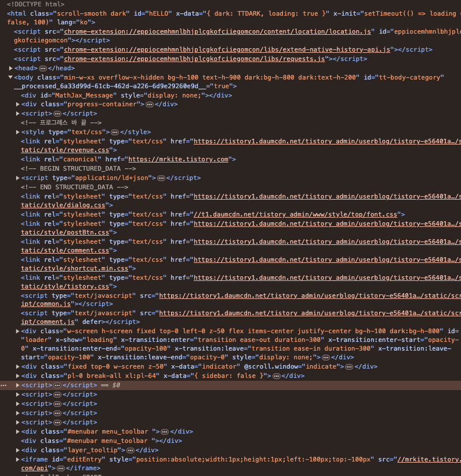This screenshot has height=476, width=461.
Task: Open the row actions dots beside selected script
Action: 3,385
